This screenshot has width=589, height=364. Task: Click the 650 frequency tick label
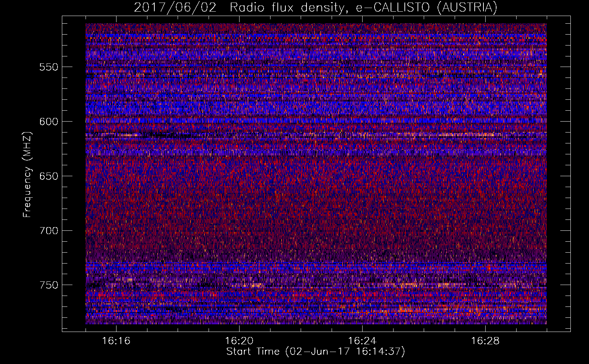tap(49, 176)
